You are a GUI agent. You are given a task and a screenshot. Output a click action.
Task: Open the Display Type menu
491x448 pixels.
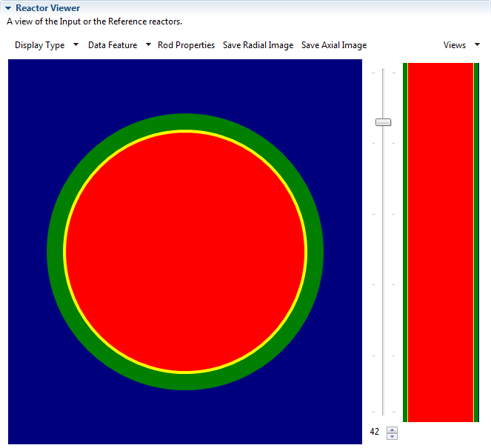pyautogui.click(x=40, y=45)
